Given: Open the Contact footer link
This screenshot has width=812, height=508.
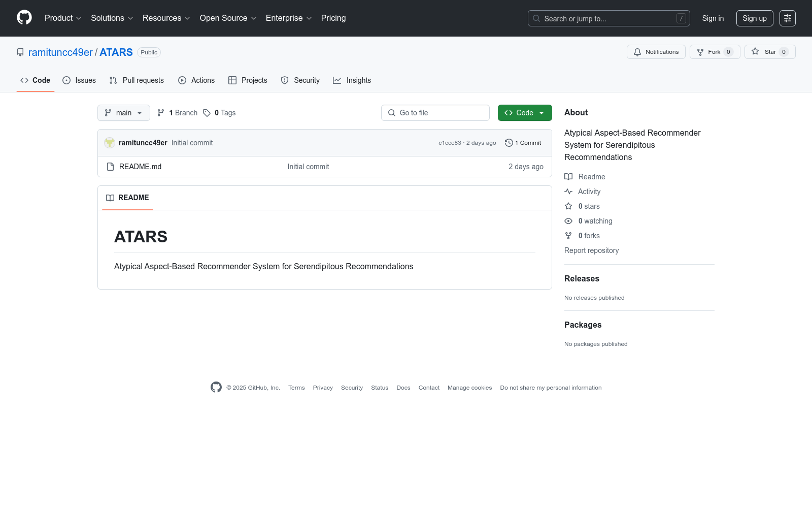Looking at the screenshot, I should (429, 388).
